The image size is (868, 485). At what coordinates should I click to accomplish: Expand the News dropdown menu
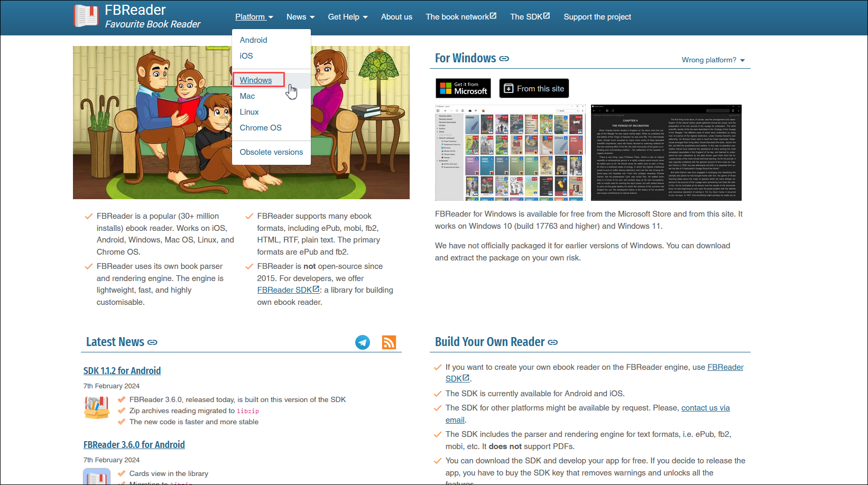point(300,17)
